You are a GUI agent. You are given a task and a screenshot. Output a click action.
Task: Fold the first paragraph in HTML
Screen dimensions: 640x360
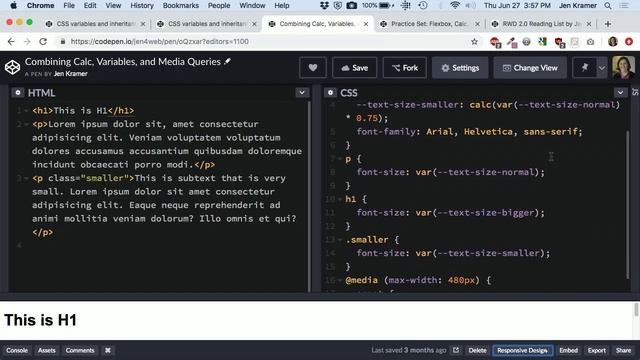[26, 124]
